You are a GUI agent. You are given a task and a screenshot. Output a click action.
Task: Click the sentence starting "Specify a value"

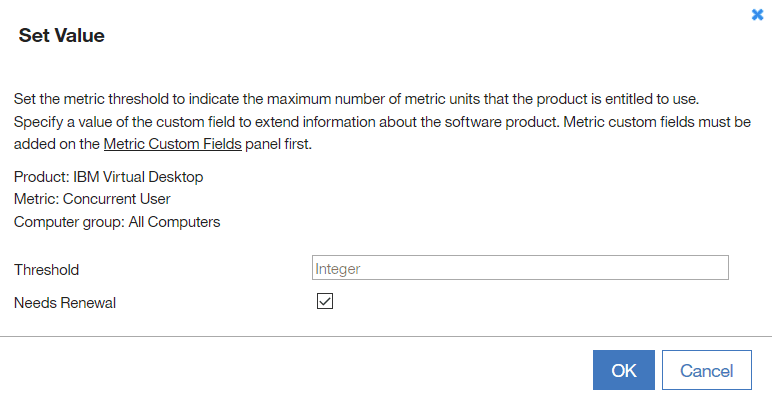pos(380,122)
